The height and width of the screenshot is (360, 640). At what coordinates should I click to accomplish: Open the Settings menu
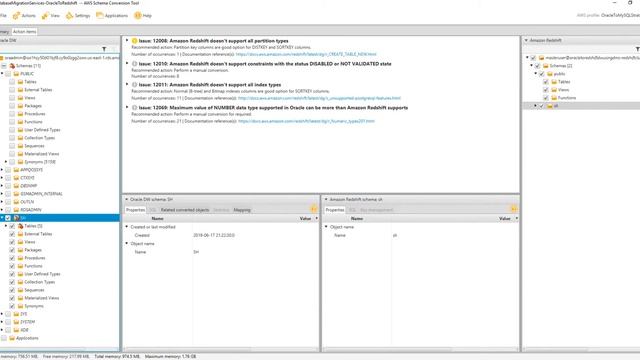(x=78, y=16)
